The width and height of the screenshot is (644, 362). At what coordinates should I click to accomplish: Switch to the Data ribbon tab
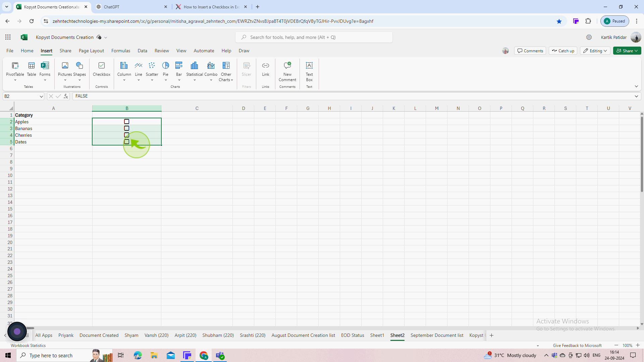coord(143,51)
